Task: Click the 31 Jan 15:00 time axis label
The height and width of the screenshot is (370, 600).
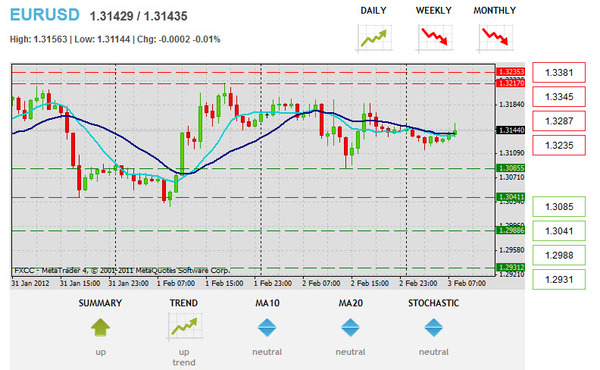Action: click(x=80, y=283)
